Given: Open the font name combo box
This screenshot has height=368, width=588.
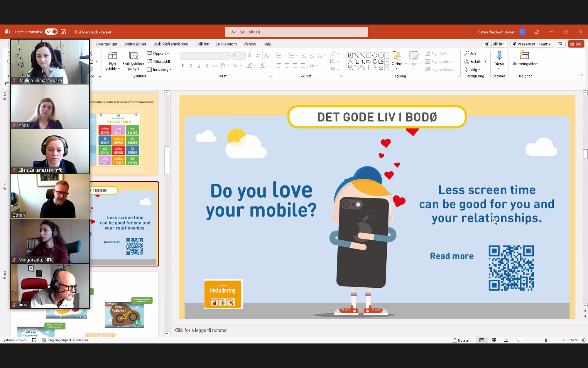Looking at the screenshot, I should pos(205,56).
